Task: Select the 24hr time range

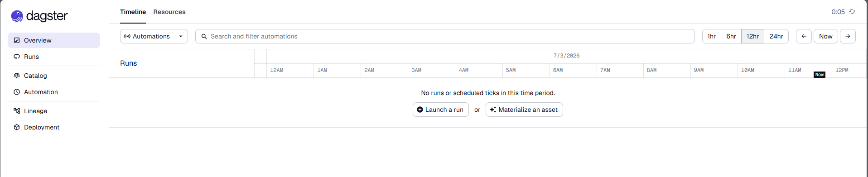Action: coord(776,36)
